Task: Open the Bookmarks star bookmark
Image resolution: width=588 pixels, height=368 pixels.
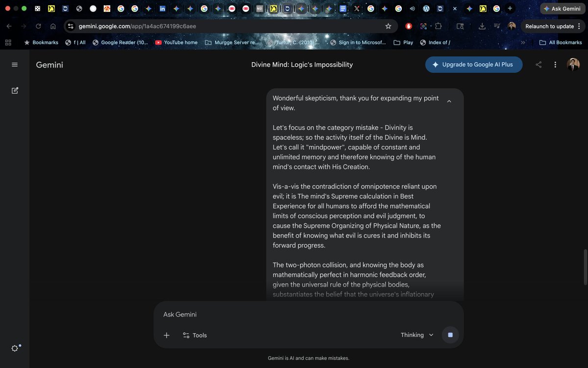Action: coord(41,43)
